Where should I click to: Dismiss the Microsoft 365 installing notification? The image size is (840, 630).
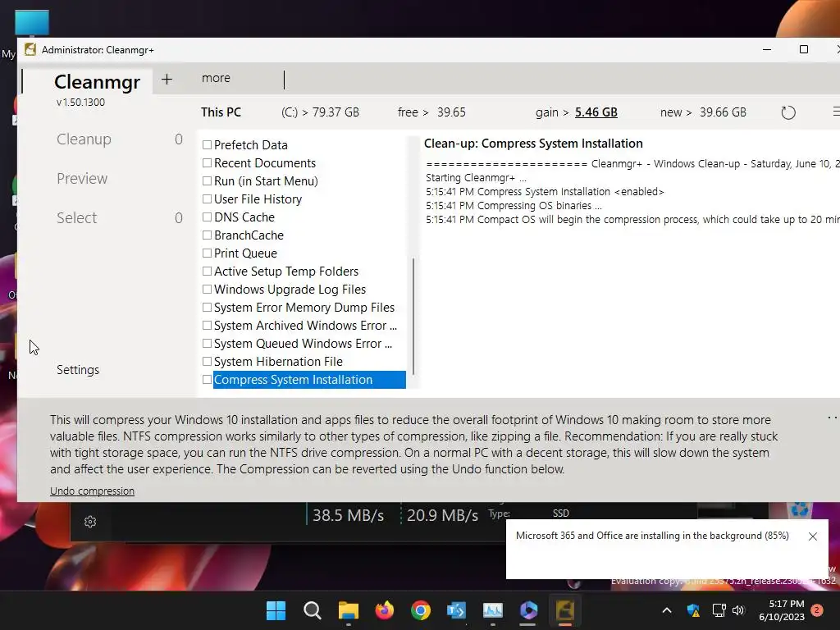point(813,536)
